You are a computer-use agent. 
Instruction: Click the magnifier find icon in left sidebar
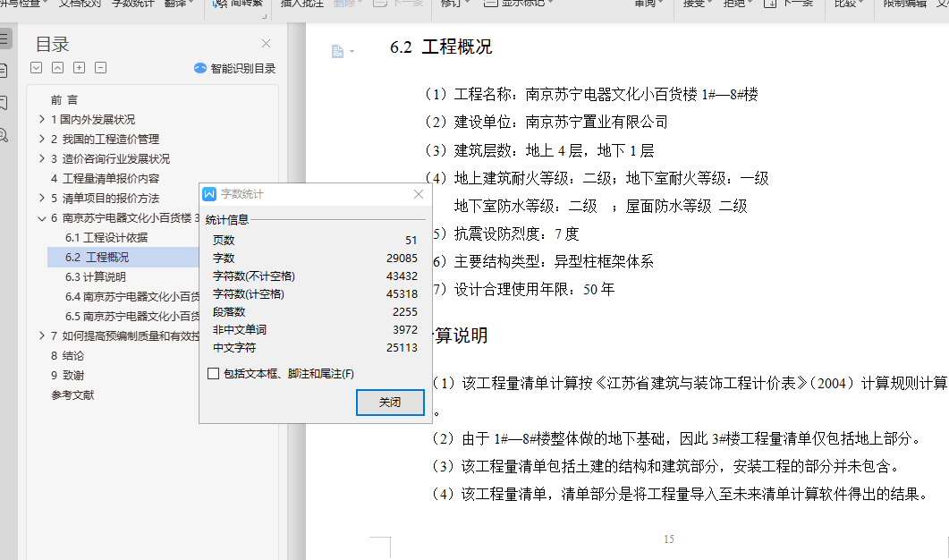(4, 136)
